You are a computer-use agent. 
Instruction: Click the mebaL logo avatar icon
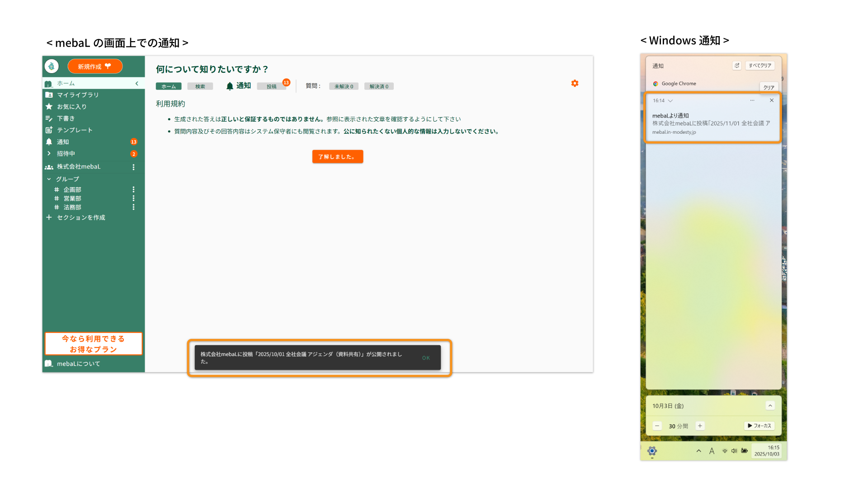52,66
